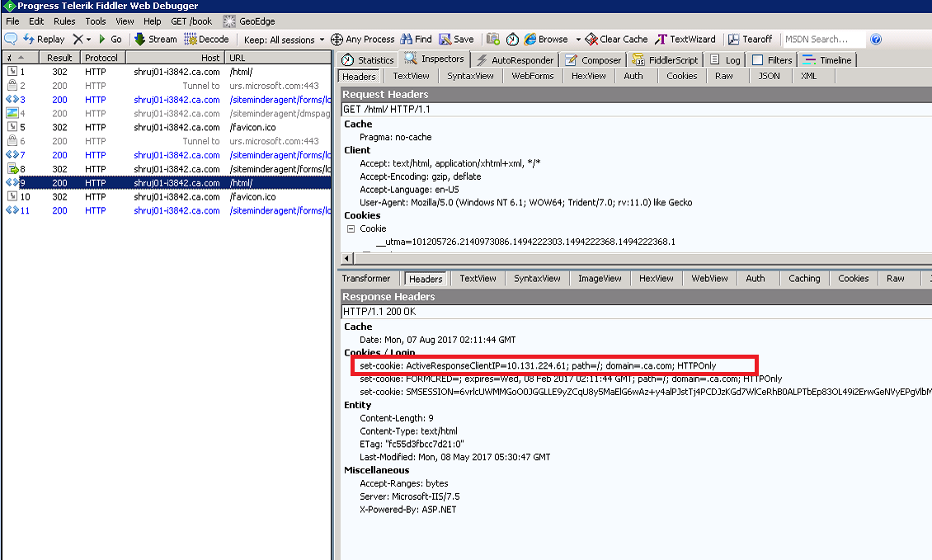Click the Browse button
The width and height of the screenshot is (932, 560).
coord(546,40)
